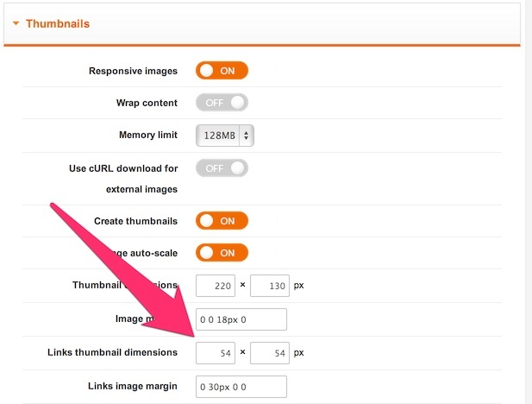Select the links thumbnail width field
The height and width of the screenshot is (404, 532).
(216, 352)
